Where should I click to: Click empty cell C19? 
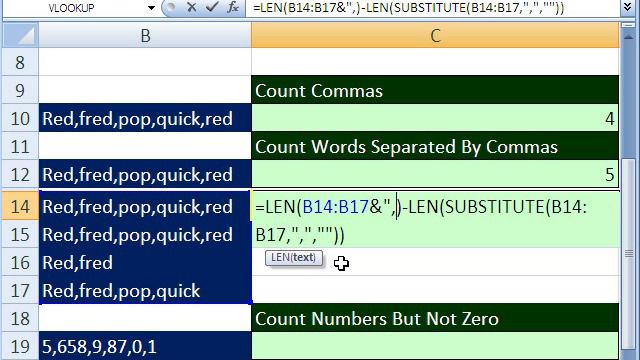pos(435,346)
